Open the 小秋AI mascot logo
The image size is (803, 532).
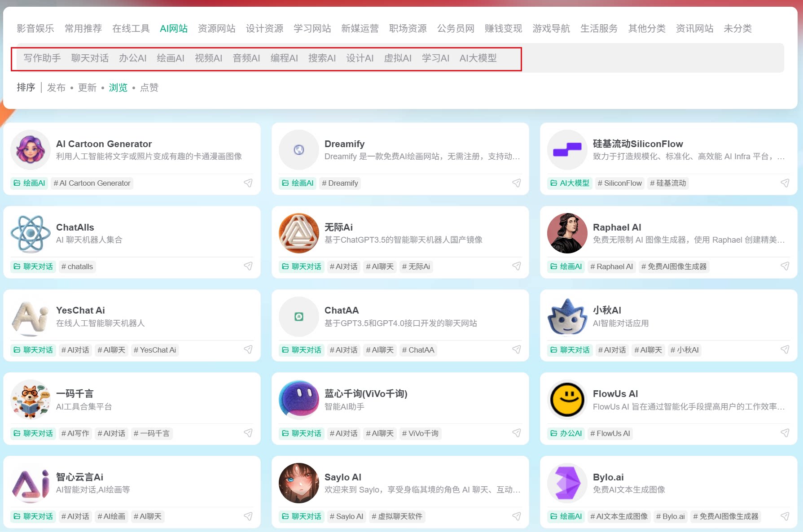coord(567,317)
